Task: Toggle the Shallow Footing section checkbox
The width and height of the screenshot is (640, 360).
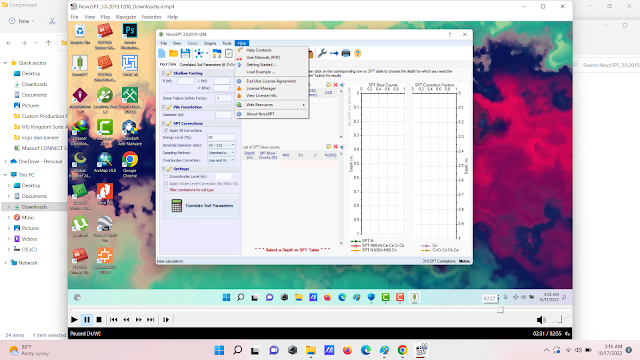Action: pos(164,73)
